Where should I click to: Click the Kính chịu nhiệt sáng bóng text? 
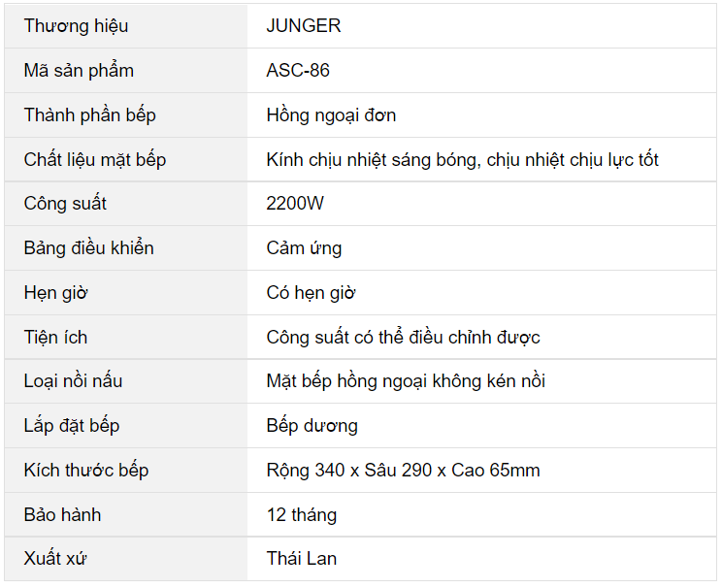click(x=370, y=160)
